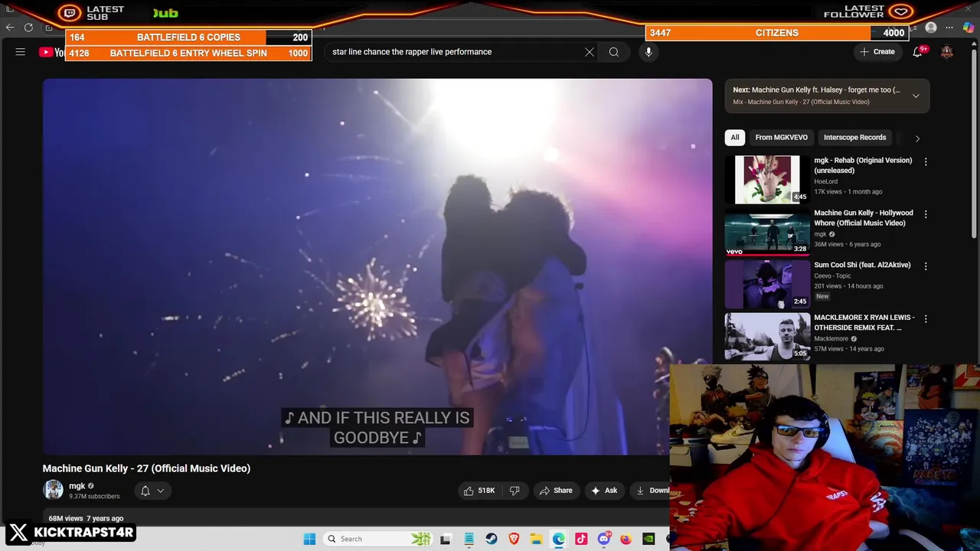The width and height of the screenshot is (980, 551).
Task: Dislike the Machine Gun Kelly video
Action: click(514, 491)
